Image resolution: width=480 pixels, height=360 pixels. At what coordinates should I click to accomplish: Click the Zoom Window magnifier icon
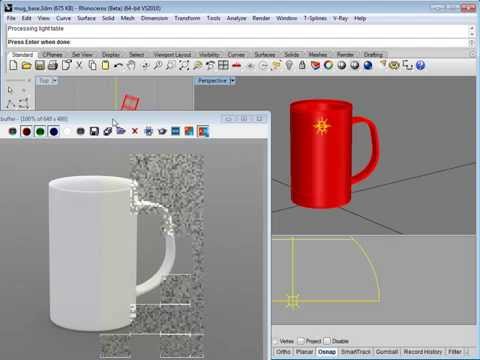click(171, 65)
